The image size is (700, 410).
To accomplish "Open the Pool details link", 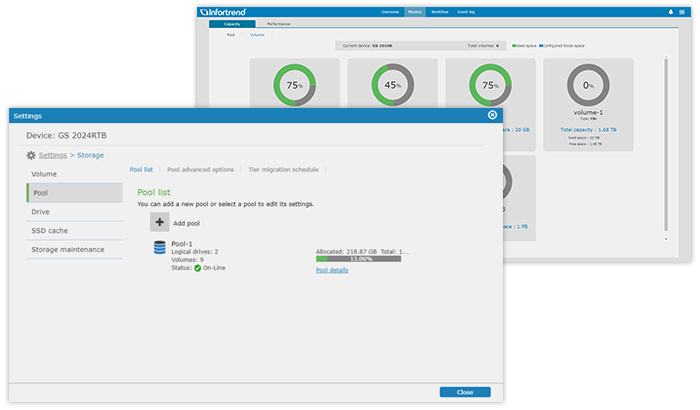I will point(332,270).
